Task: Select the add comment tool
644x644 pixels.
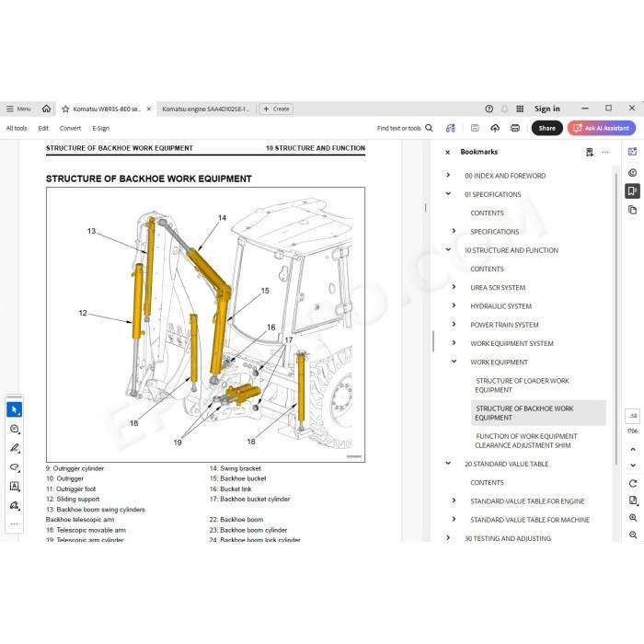Action: click(15, 430)
